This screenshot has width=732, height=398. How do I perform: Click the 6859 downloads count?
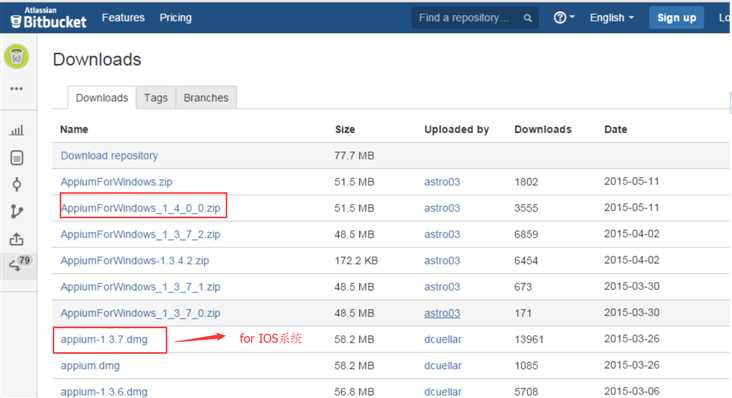click(526, 234)
